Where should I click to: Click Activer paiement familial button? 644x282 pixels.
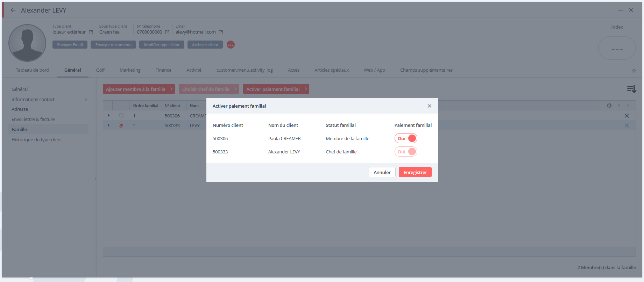tap(276, 89)
